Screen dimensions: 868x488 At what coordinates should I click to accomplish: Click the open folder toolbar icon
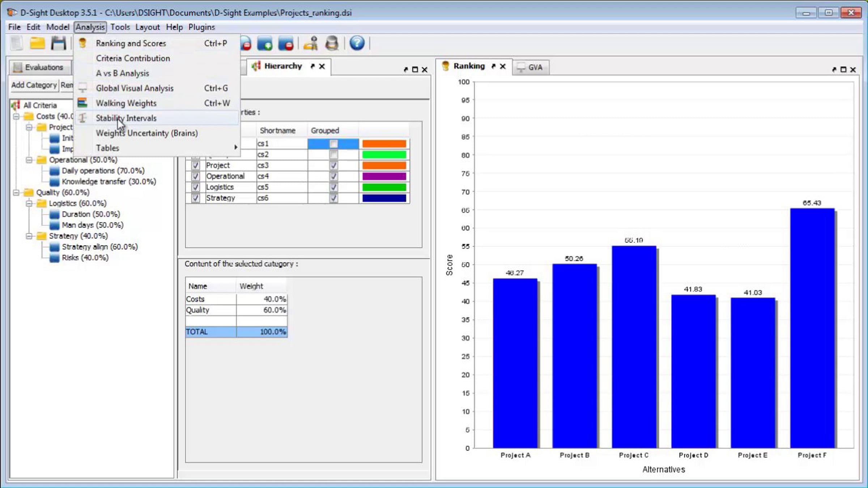pyautogui.click(x=37, y=43)
